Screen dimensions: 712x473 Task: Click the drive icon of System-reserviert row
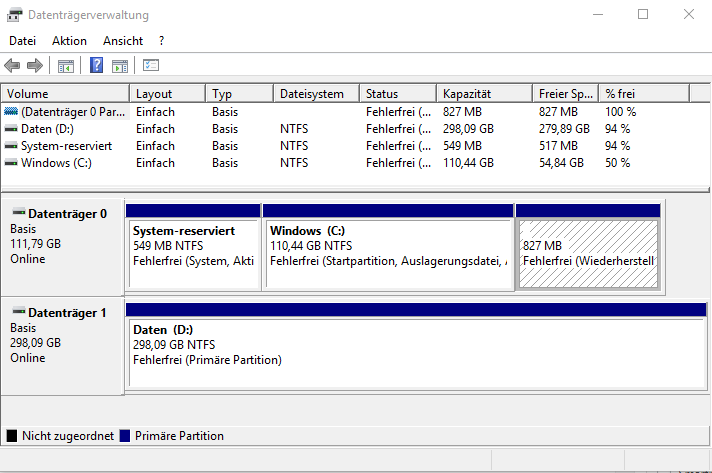click(11, 146)
